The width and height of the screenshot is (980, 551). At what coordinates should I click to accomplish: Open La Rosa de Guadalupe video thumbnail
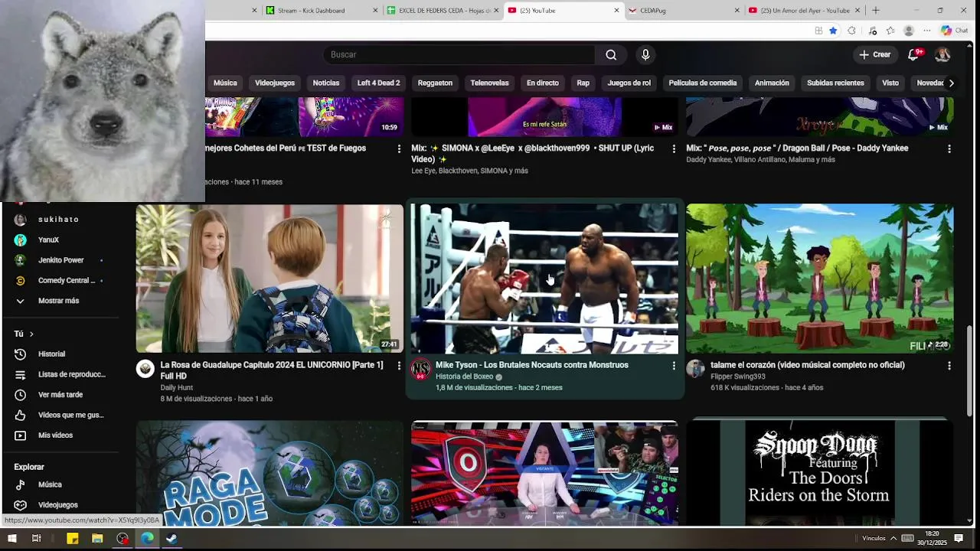[x=269, y=279]
